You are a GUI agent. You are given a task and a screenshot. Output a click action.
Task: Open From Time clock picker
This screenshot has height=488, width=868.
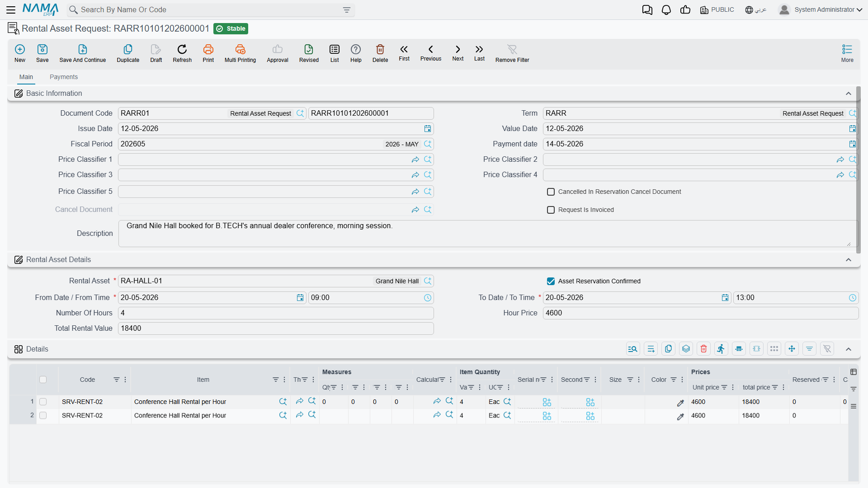(x=428, y=298)
